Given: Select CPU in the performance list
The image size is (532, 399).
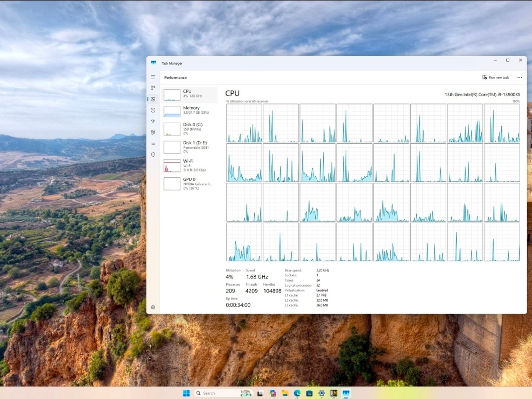Looking at the screenshot, I should click(189, 95).
